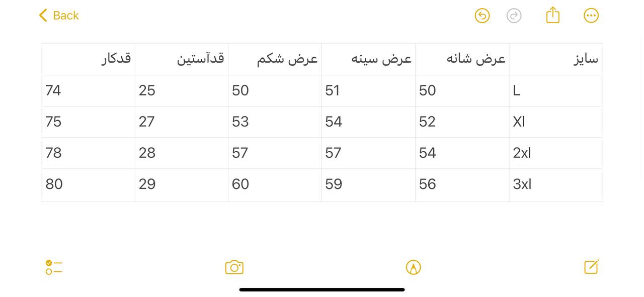Viewport: 644px width, 297px height.
Task: Tap the Checklist icon in the toolbar
Action: coord(54,267)
